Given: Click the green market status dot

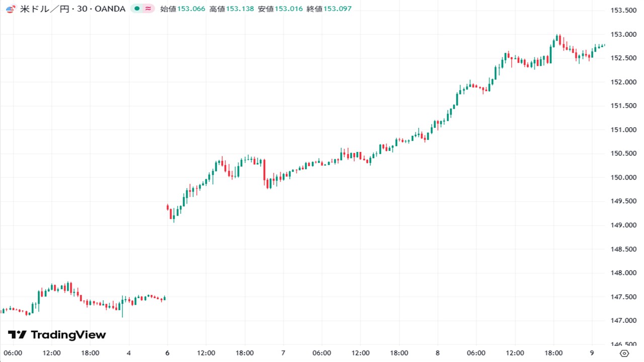Looking at the screenshot, I should tap(137, 9).
